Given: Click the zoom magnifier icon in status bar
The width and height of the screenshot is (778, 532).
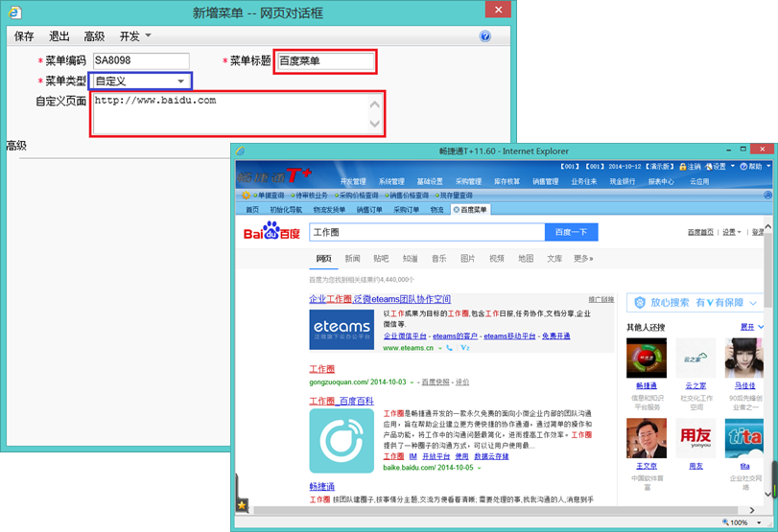Looking at the screenshot, I should tap(725, 522).
